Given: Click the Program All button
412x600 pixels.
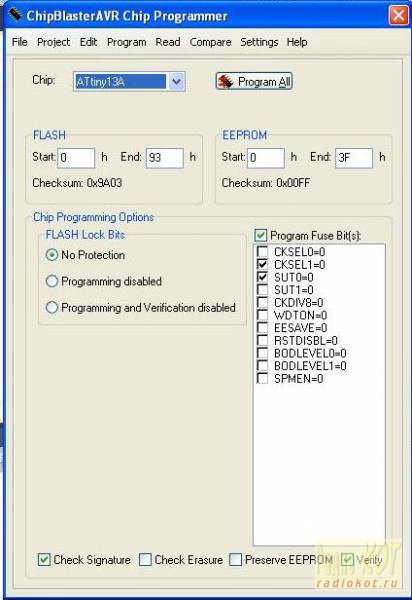Looking at the screenshot, I should [x=254, y=82].
